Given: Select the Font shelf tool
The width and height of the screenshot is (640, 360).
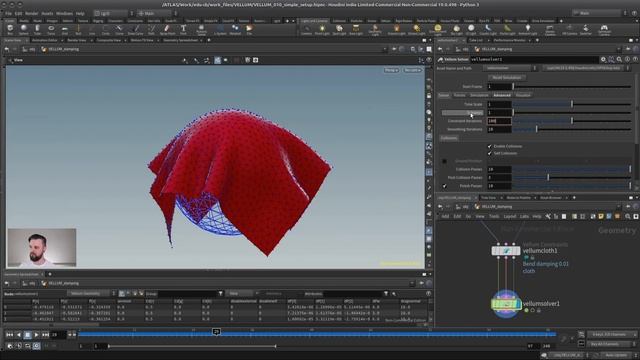Looking at the screenshot, I should tap(183, 29).
